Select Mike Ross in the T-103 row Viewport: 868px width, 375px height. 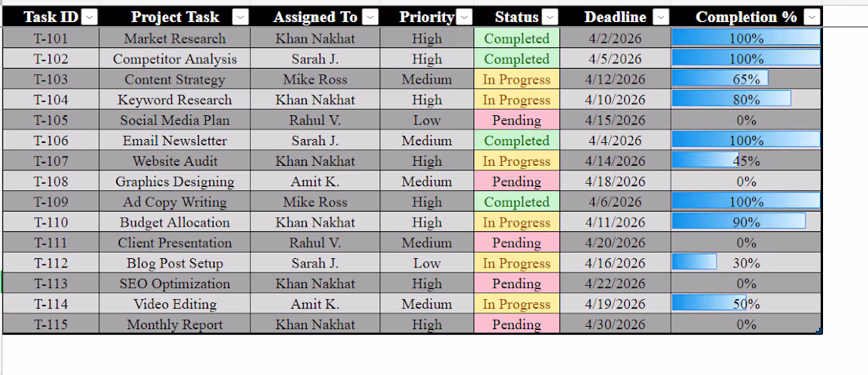point(315,79)
